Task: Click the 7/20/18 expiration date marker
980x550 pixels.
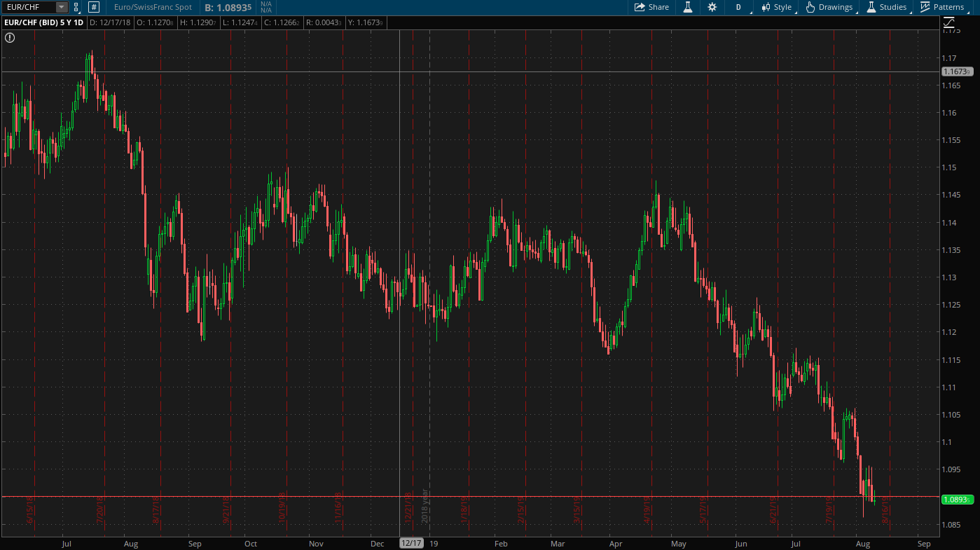Action: pyautogui.click(x=99, y=511)
